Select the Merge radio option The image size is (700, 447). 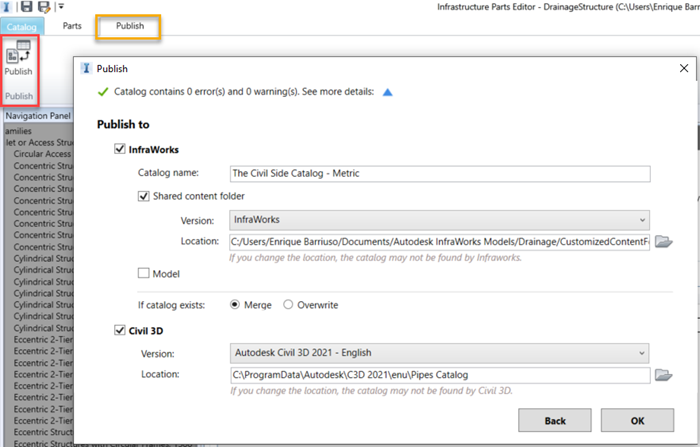click(x=235, y=305)
